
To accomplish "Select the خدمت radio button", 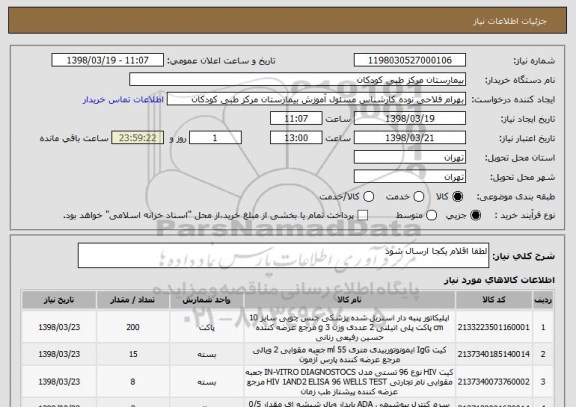I will click(x=419, y=197).
